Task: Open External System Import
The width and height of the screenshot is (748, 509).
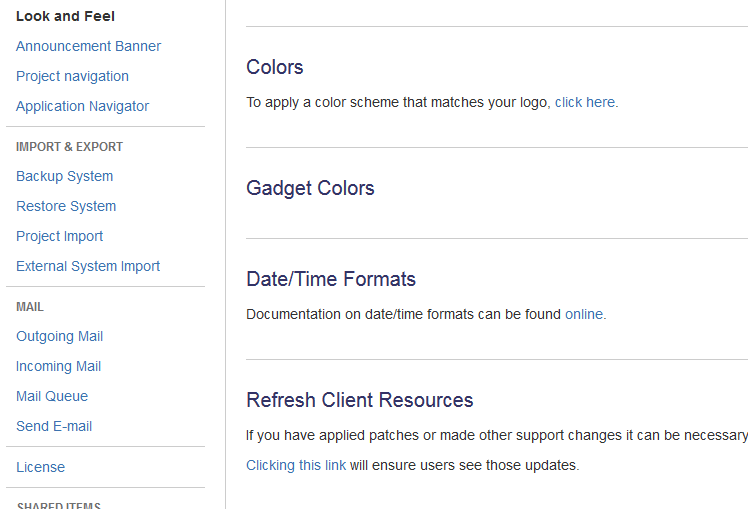Action: click(88, 266)
